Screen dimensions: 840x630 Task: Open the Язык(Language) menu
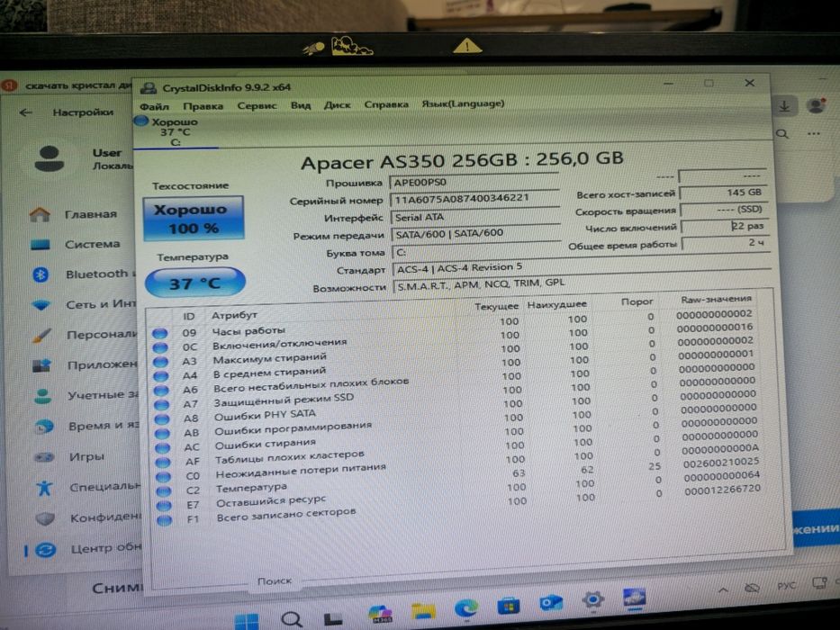pyautogui.click(x=463, y=103)
